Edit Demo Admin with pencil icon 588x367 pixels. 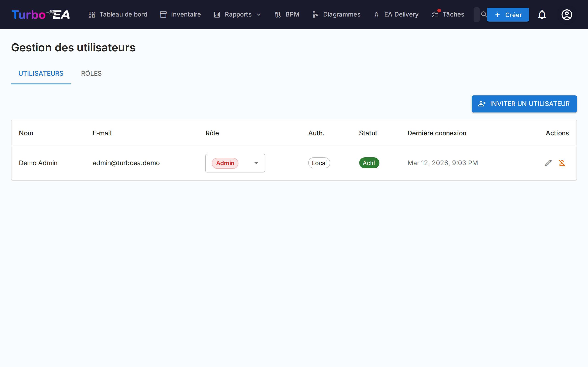(x=548, y=163)
